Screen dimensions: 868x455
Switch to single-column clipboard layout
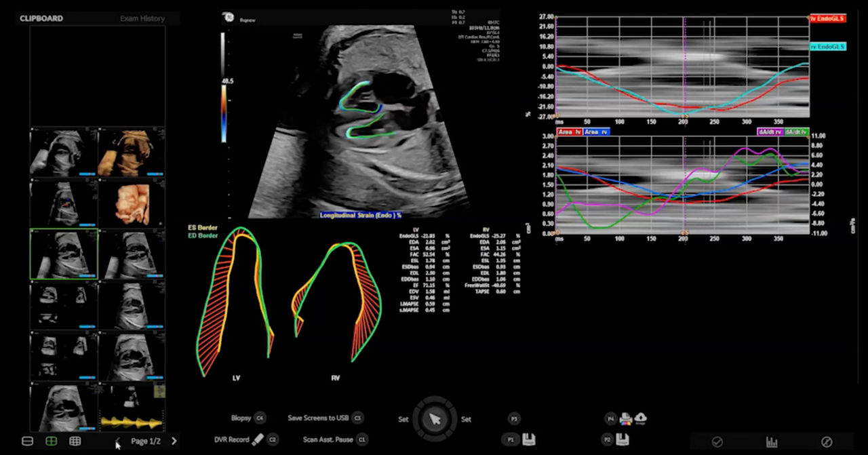click(x=28, y=441)
